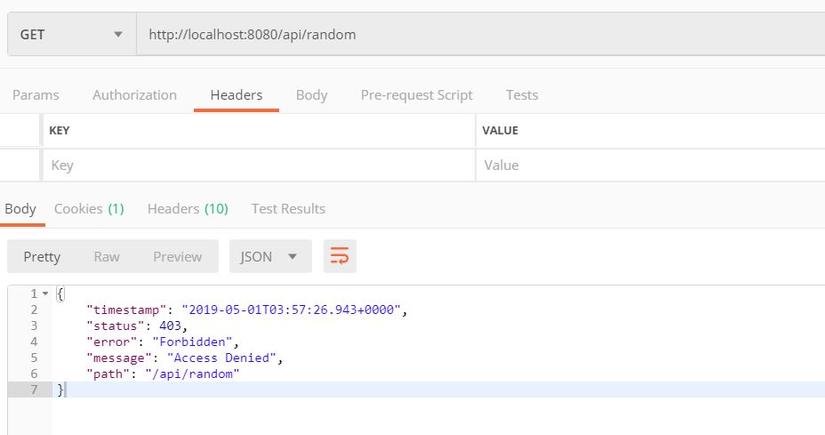Open the request Body tab
This screenshot has width=825, height=435.
click(x=311, y=95)
